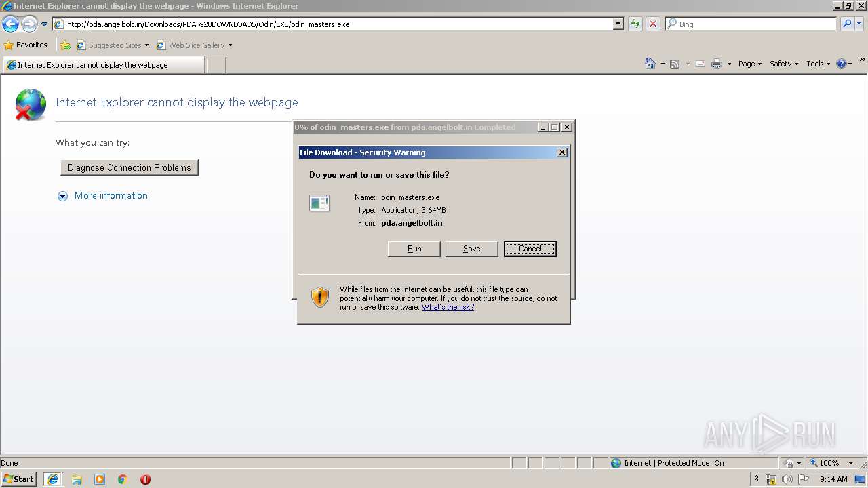
Task: Show more command bar items chevron
Action: point(862,60)
